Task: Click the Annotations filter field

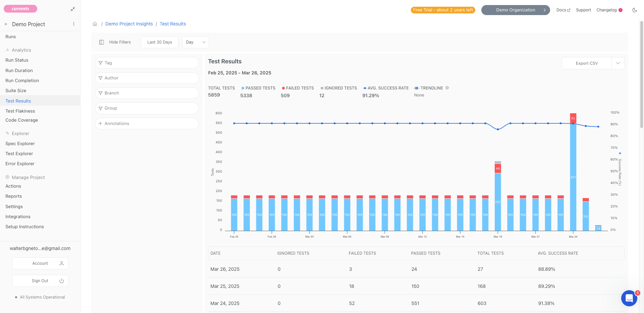Action: coord(147,124)
